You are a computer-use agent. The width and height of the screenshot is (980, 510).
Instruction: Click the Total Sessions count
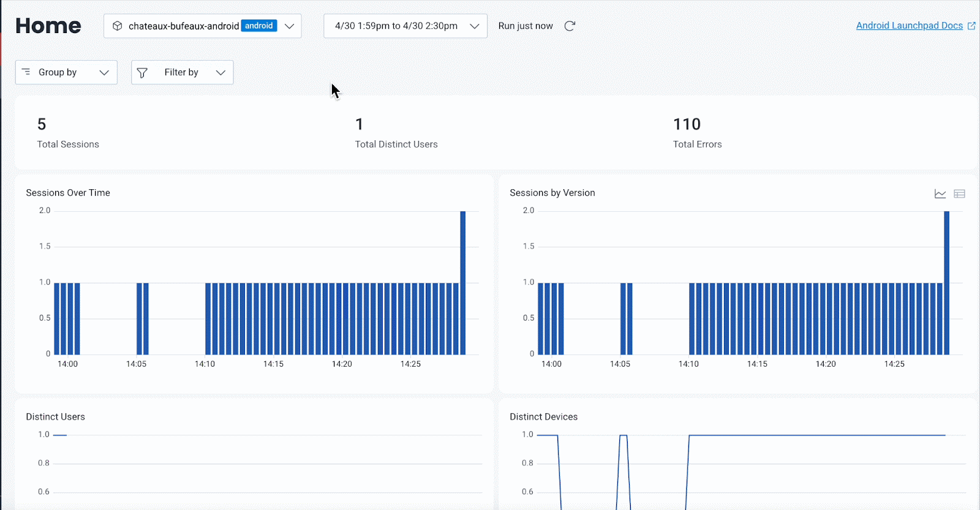point(42,124)
